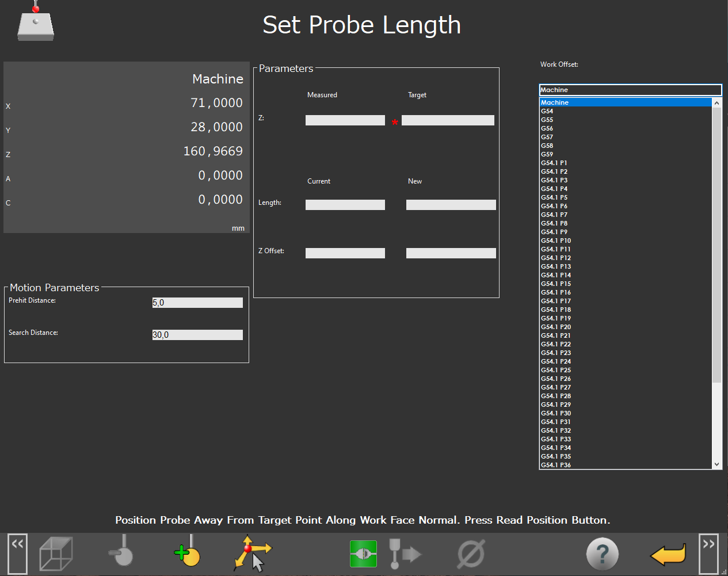Click the Work Offset combo box field

[630, 90]
